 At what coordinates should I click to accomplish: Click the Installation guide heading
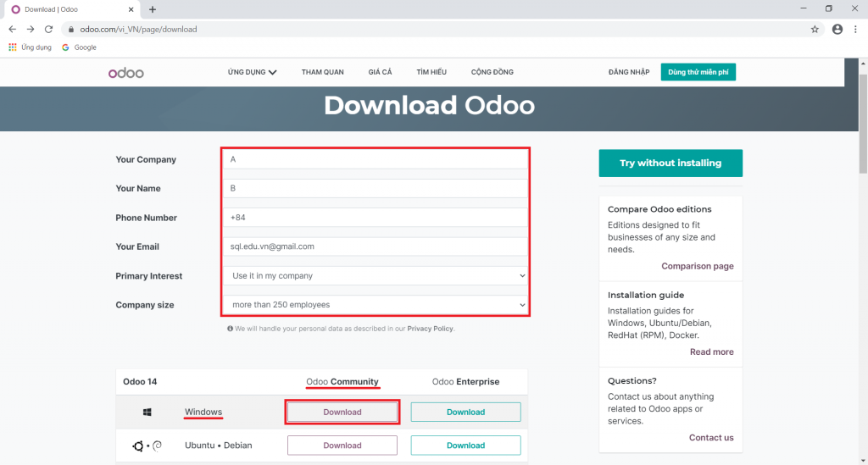click(x=645, y=295)
